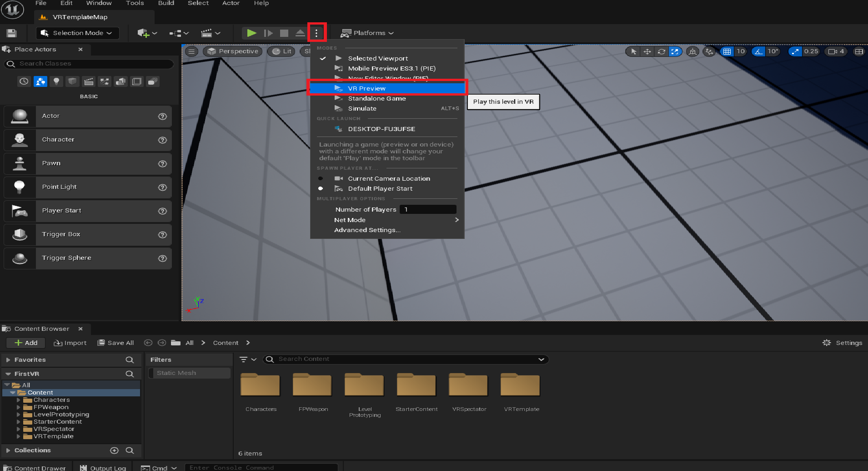
Task: Open help for Point Light actor
Action: pos(162,187)
